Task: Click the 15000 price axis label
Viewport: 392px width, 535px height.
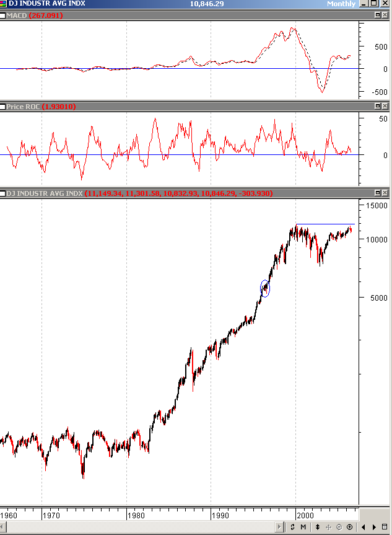Action: pyautogui.click(x=377, y=205)
